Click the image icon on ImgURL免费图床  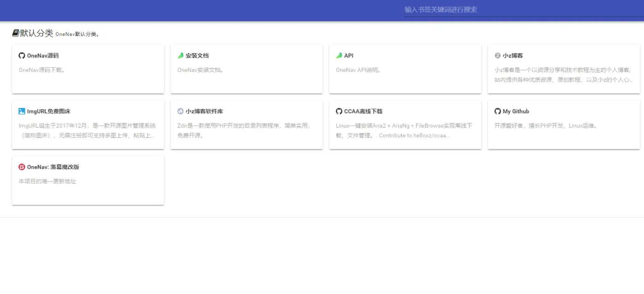click(22, 111)
